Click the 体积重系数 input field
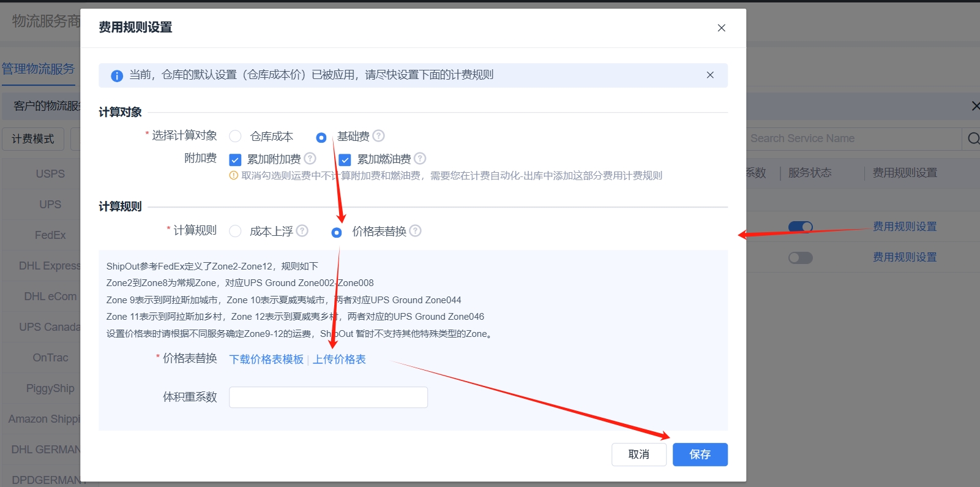The width and height of the screenshot is (980, 487). (328, 398)
